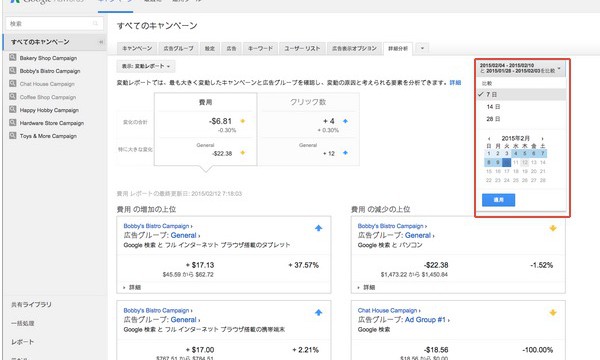Open 共有ライブラリ in the sidebar
The width and height of the screenshot is (600, 360).
click(31, 305)
